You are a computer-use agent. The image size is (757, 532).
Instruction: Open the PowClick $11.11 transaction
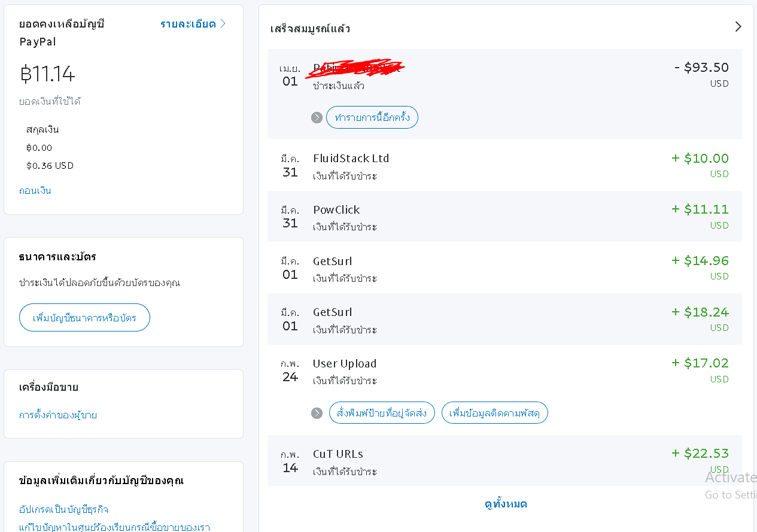(504, 217)
